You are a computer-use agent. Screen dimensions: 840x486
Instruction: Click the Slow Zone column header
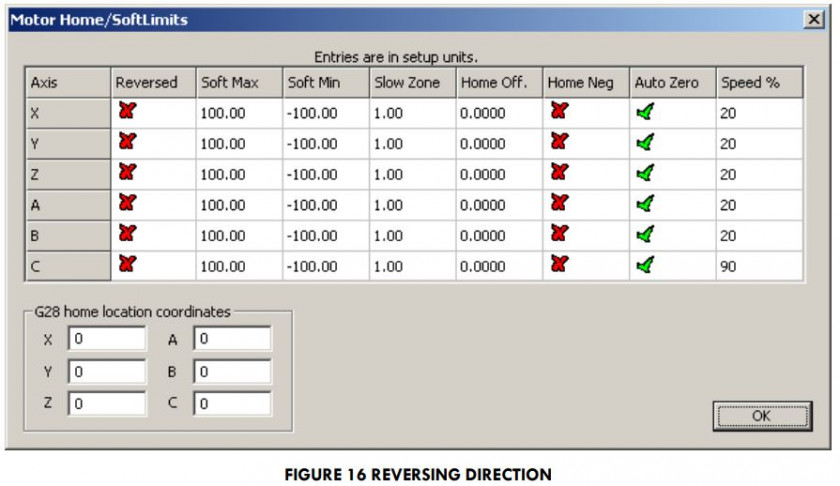point(412,83)
